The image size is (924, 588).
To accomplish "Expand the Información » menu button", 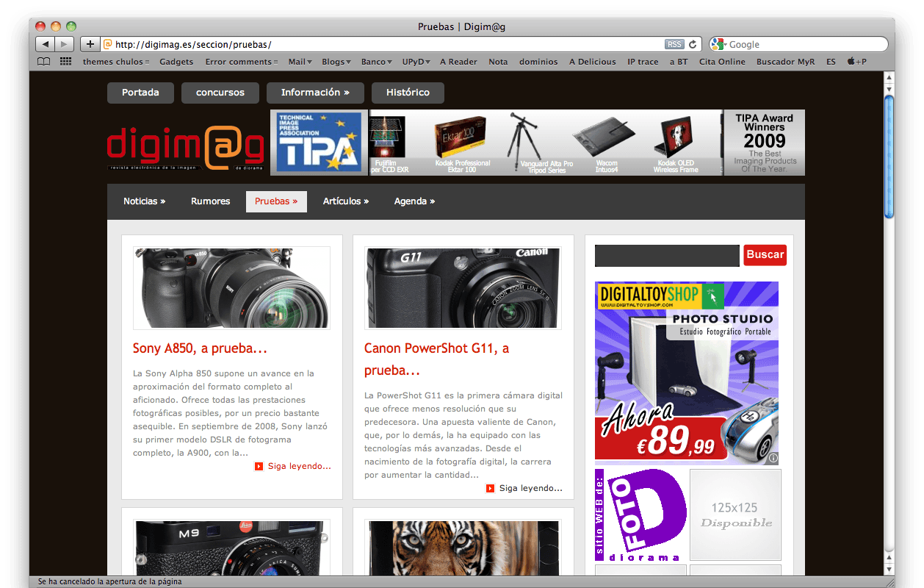I will [315, 93].
